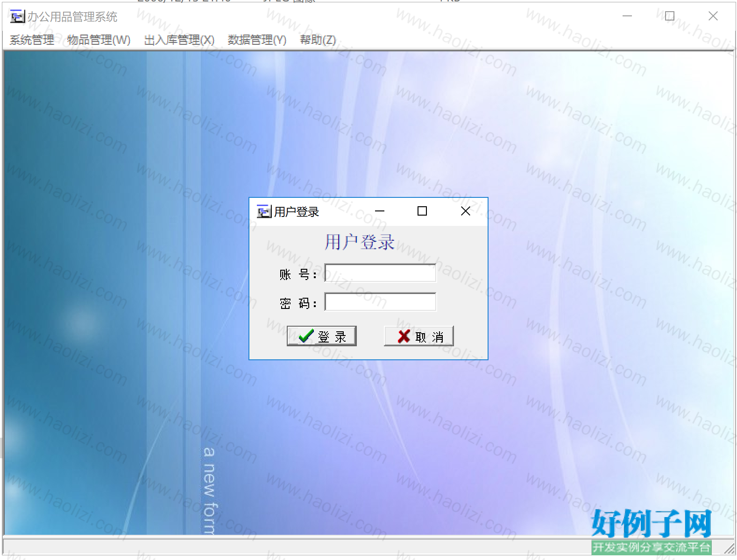Open the 系统管理 menu

tap(32, 40)
